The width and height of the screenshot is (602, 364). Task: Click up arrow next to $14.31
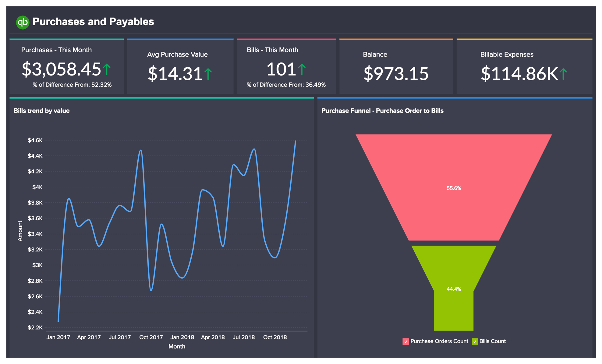tap(208, 74)
